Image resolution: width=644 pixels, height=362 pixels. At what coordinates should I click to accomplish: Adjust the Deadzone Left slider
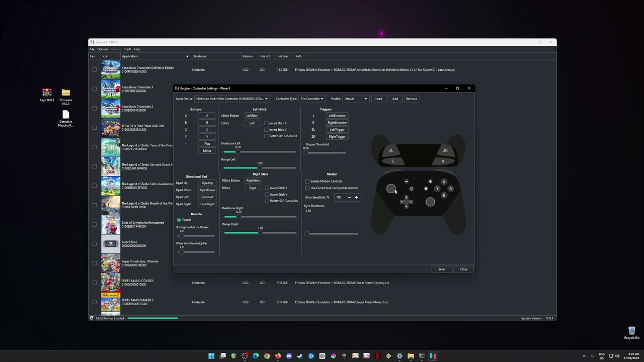pos(259,152)
